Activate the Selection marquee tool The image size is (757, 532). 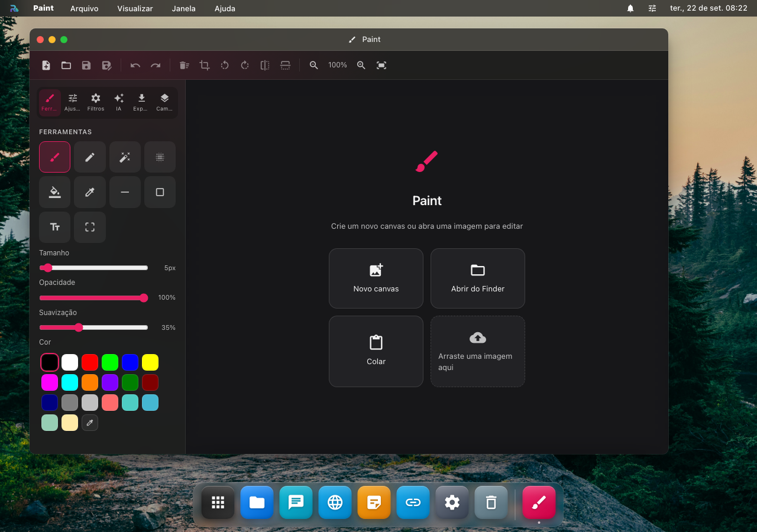coord(90,227)
